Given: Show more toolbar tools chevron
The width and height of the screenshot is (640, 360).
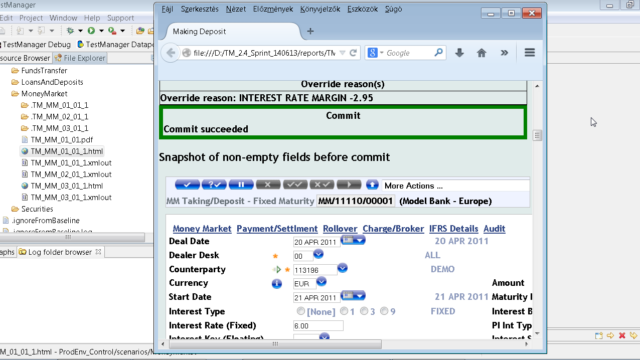Looking at the screenshot, I should coord(504,53).
